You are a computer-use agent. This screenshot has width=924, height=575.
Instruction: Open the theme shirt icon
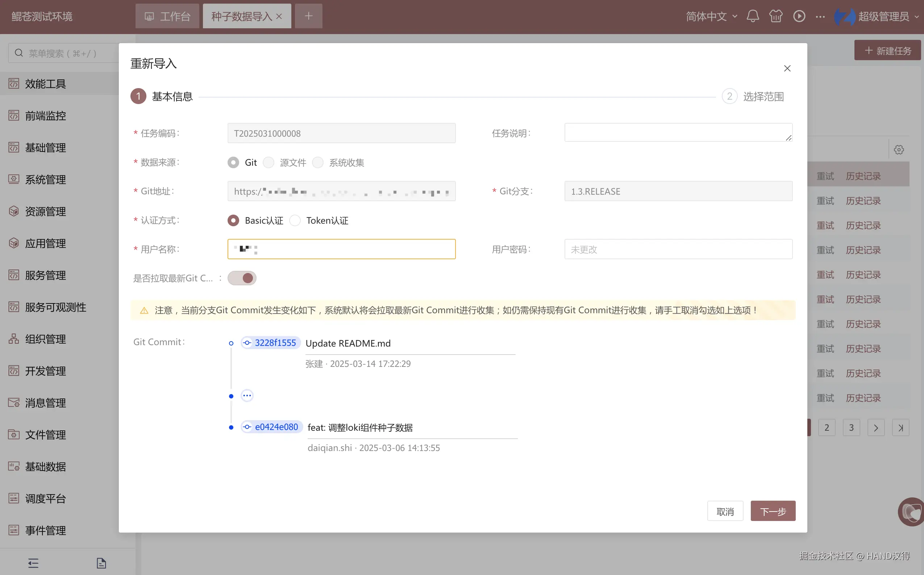click(776, 16)
